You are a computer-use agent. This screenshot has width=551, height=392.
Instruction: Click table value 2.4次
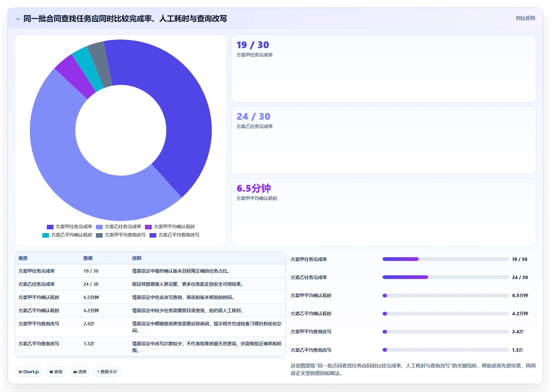click(x=89, y=324)
